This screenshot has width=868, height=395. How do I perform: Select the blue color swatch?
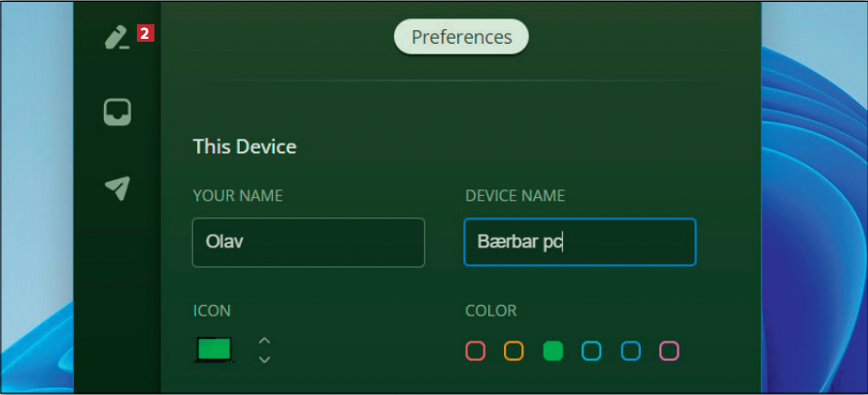630,350
